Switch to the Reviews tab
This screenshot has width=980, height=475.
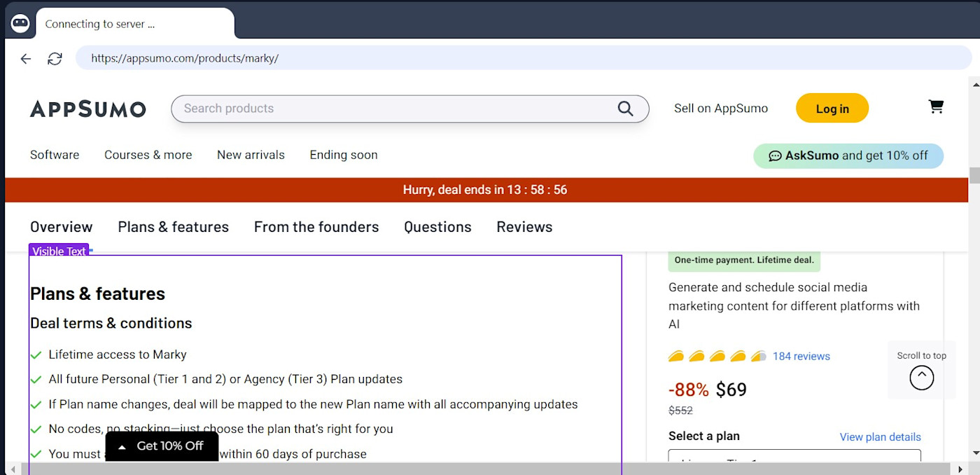click(524, 227)
